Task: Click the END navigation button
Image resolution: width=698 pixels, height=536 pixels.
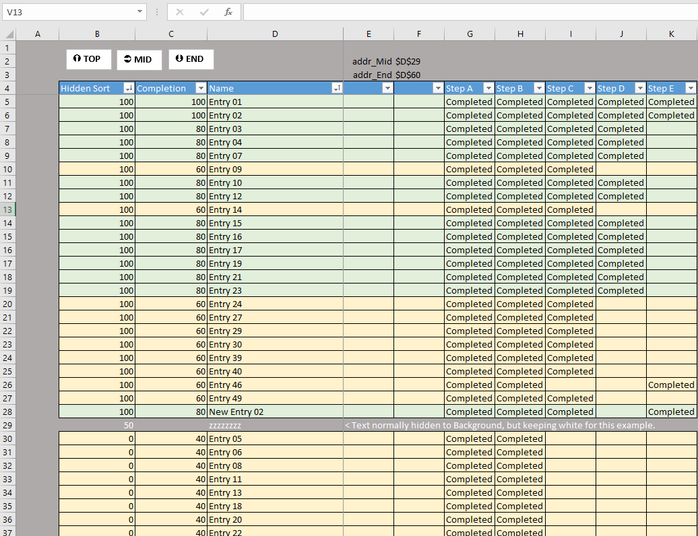Action: [191, 59]
